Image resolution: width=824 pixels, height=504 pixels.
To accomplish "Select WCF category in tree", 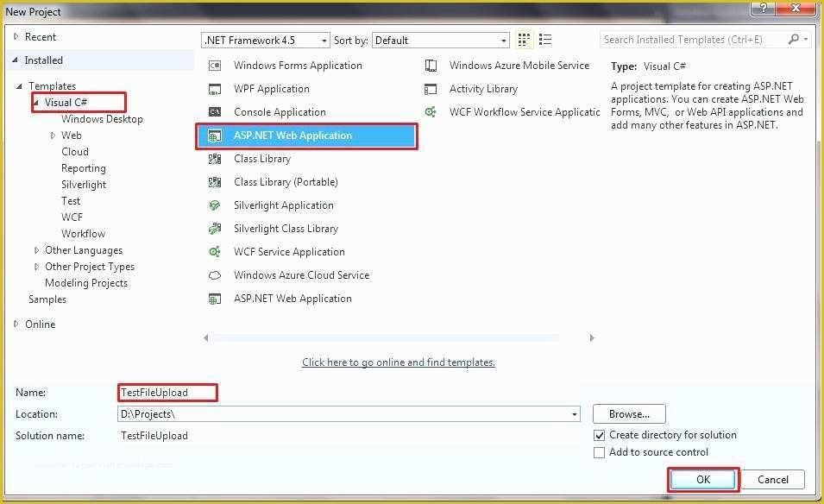I will pyautogui.click(x=72, y=217).
